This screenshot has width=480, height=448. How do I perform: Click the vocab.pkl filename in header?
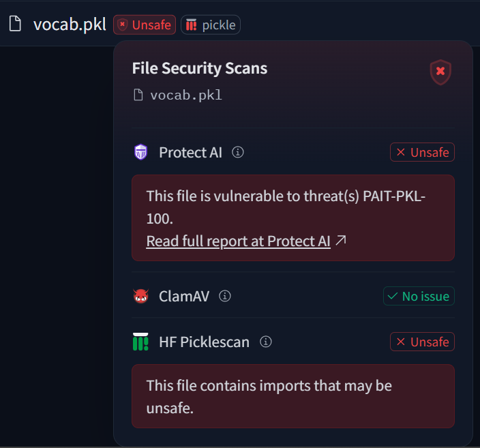[70, 25]
